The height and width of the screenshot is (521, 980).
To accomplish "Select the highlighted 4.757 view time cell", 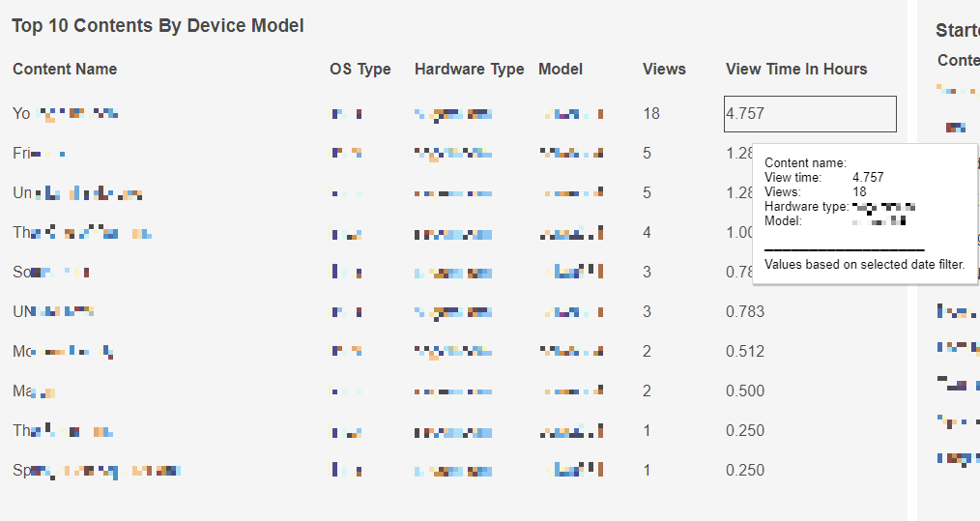I will [x=810, y=114].
